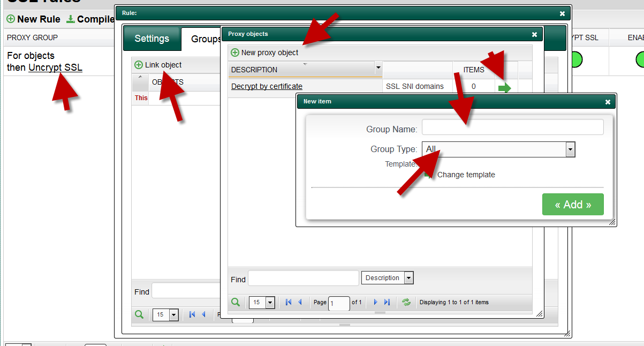Click the Change template link
Screen dimensions: 644x346
[466, 175]
